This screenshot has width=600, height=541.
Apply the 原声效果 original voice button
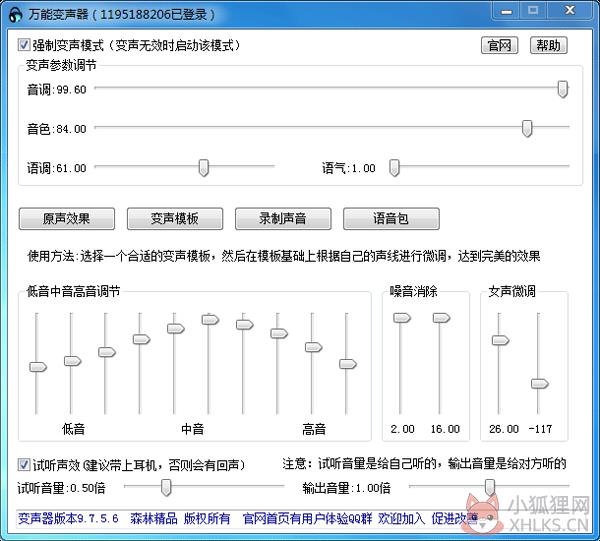tap(67, 218)
